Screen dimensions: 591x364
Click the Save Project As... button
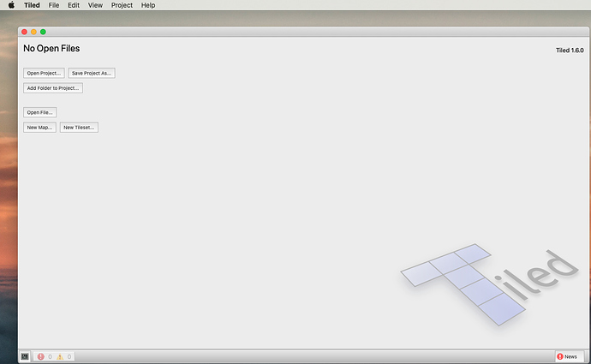(92, 73)
